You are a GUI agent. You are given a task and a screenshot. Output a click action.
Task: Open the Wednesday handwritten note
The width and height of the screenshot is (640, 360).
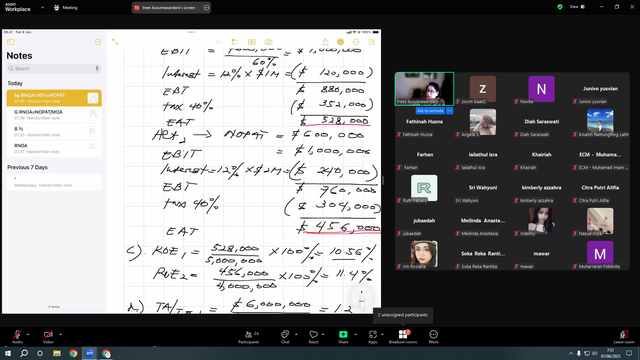[54, 182]
